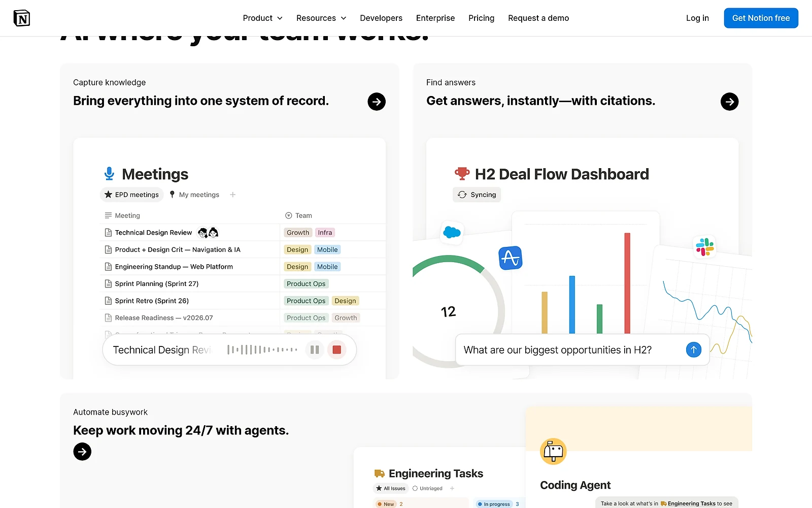Click the Product Ops tag on Sprint Planning row
This screenshot has height=508, width=812.
[306, 284]
